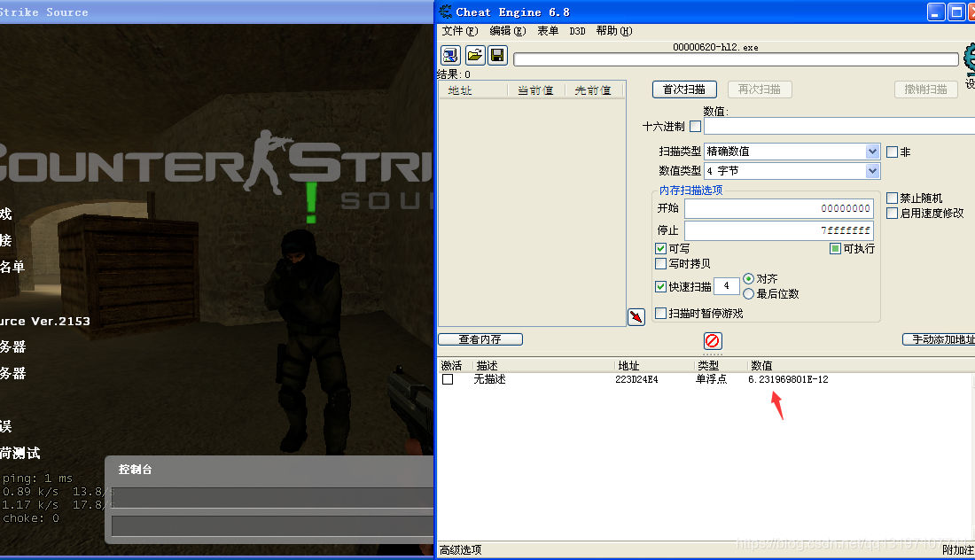Enable 扫描时暂停游戏 checkbox

(x=661, y=314)
